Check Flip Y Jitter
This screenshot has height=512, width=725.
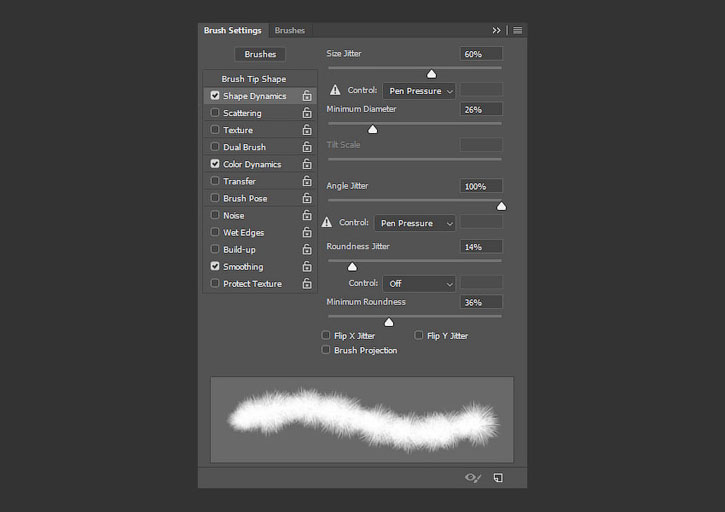coord(418,335)
